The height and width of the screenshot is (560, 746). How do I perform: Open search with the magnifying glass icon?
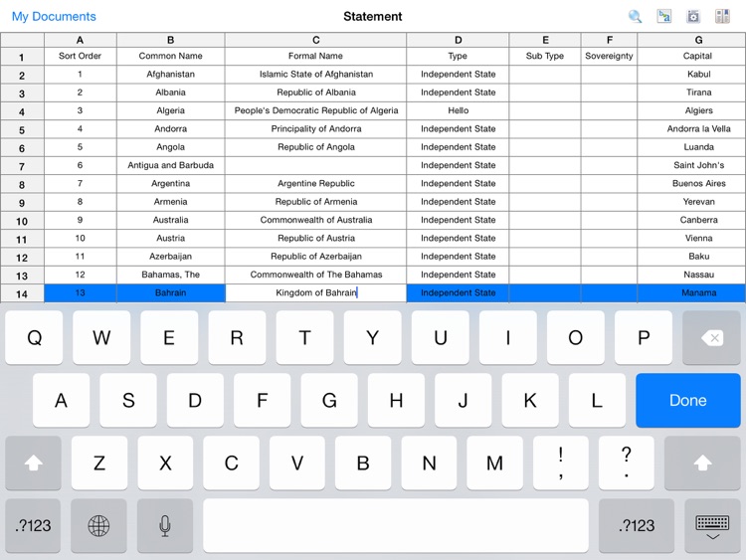[636, 16]
